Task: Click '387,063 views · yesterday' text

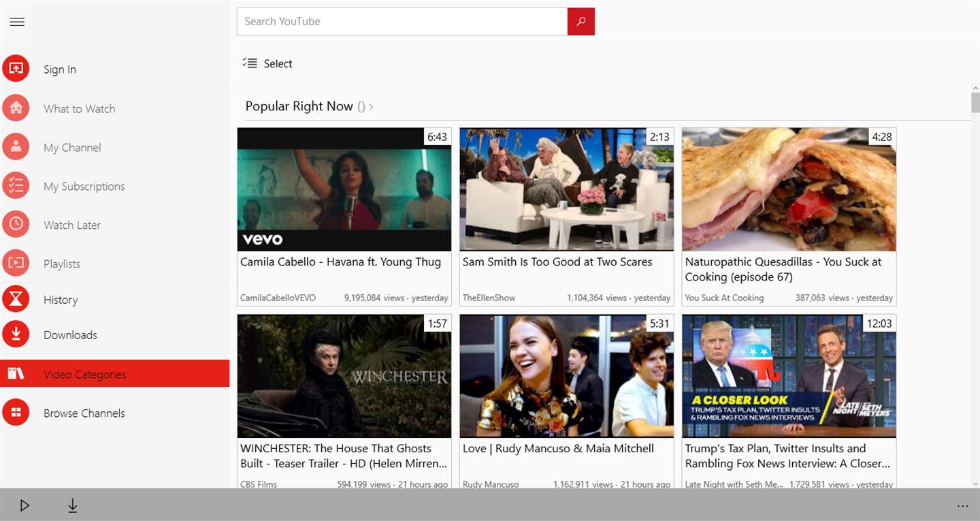Action: coord(844,298)
